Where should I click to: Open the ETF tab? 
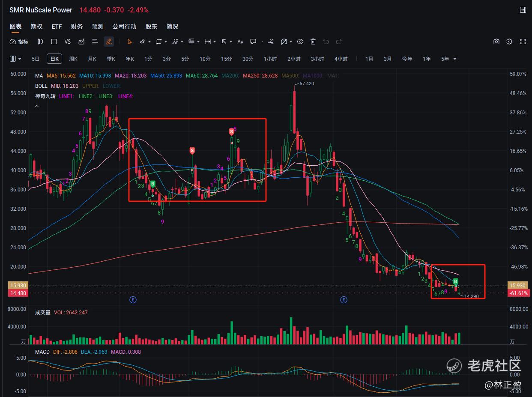57,27
